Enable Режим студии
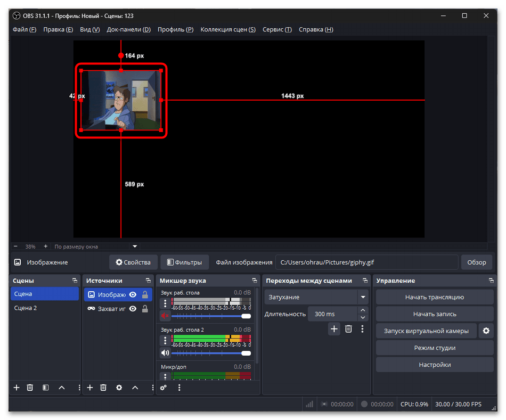Screen dimensions: 506x420 click(434, 348)
